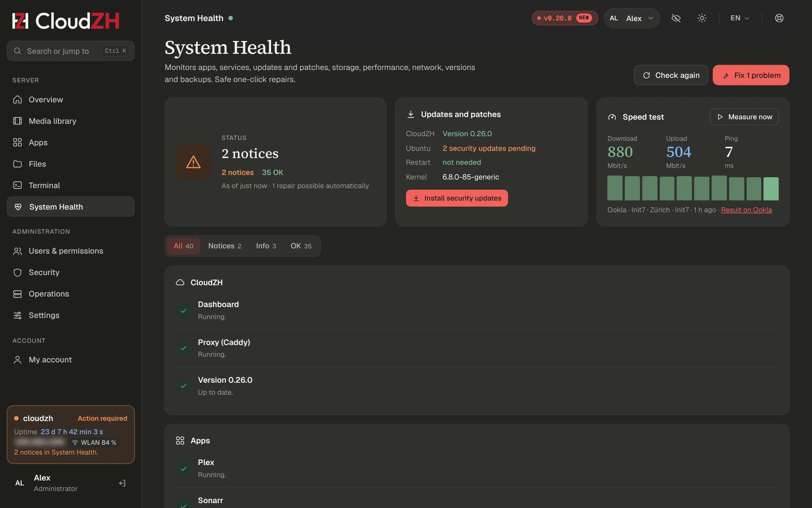812x508 pixels.
Task: Open Settings in sidebar
Action: pyautogui.click(x=71, y=315)
